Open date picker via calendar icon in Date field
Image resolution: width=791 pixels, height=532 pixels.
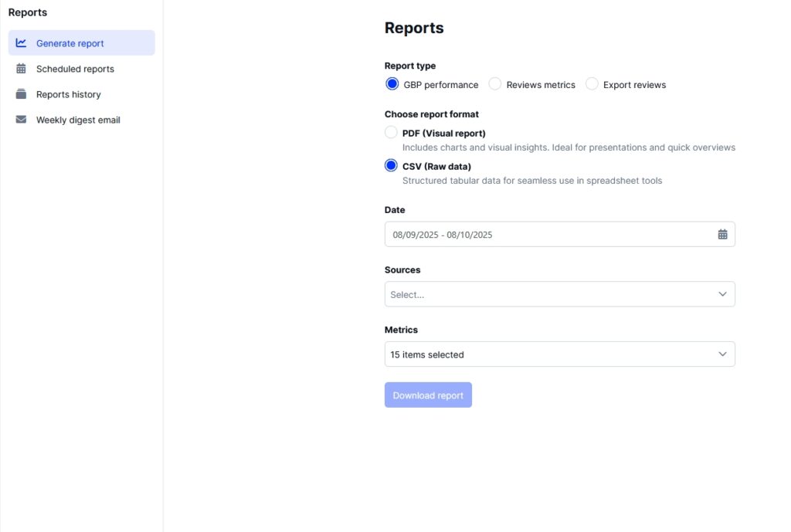coord(722,235)
